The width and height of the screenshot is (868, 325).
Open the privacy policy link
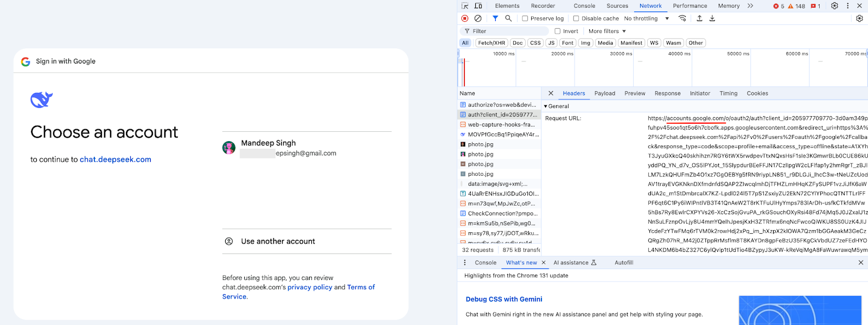(310, 288)
